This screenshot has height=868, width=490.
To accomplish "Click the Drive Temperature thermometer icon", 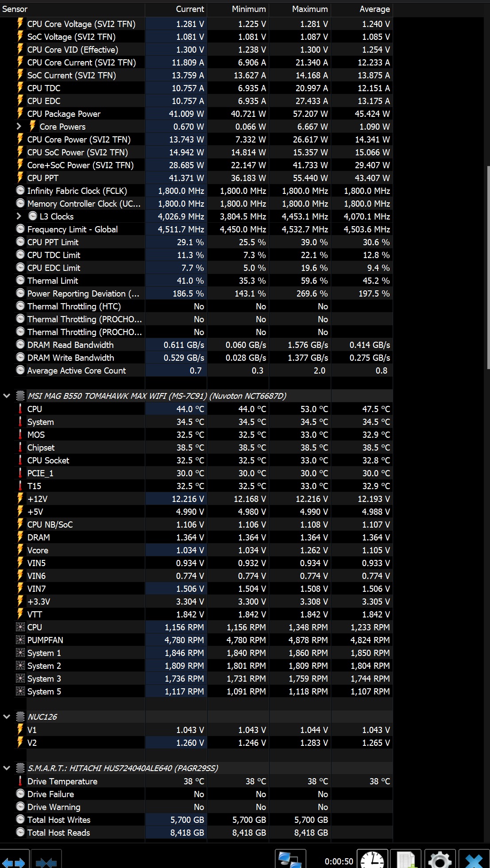I will click(20, 781).
